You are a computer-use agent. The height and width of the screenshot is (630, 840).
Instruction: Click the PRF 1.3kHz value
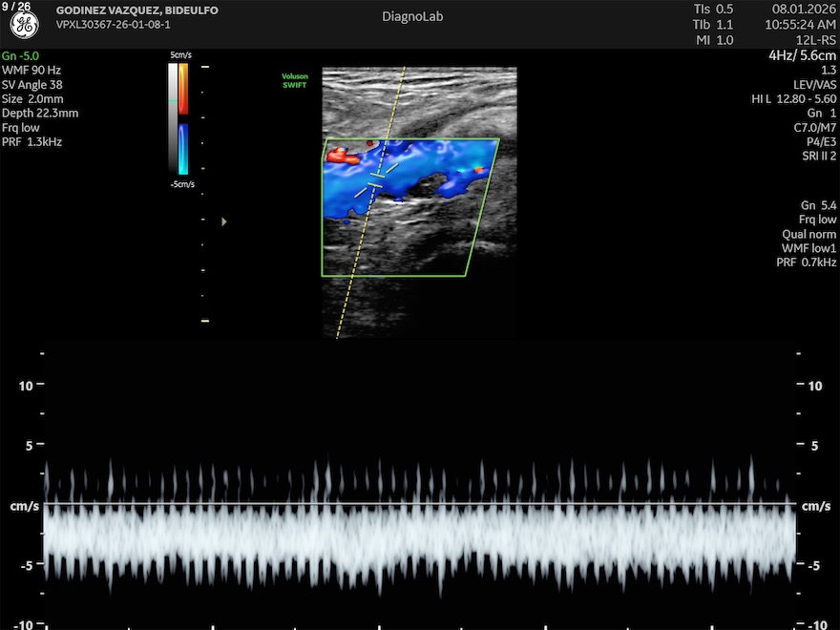pos(31,142)
